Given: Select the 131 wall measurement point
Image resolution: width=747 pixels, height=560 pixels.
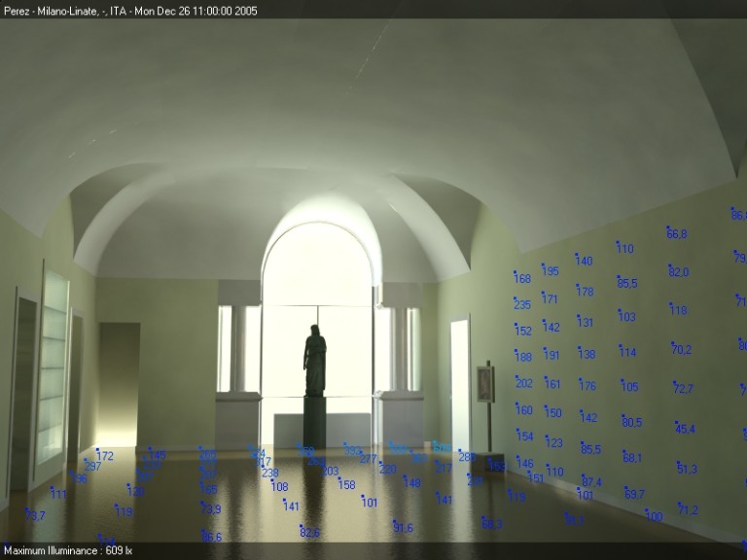Looking at the screenshot, I should [x=585, y=322].
